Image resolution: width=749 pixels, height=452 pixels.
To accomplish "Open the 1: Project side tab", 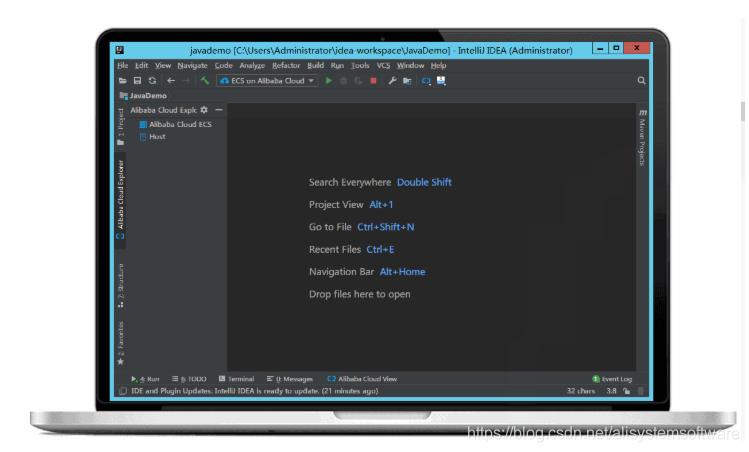I will pos(121,127).
